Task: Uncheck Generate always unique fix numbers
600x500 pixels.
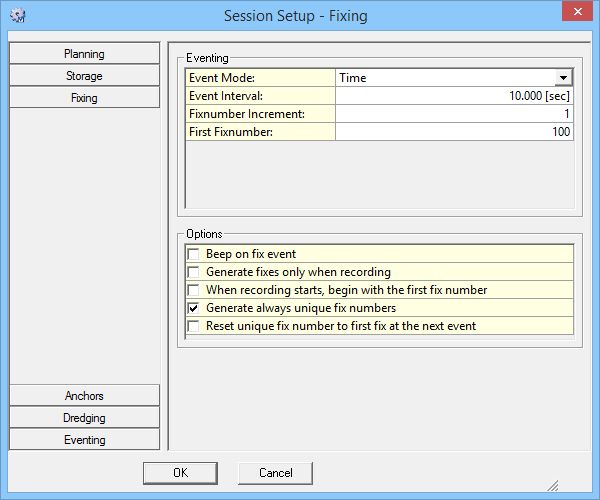Action: click(x=194, y=308)
